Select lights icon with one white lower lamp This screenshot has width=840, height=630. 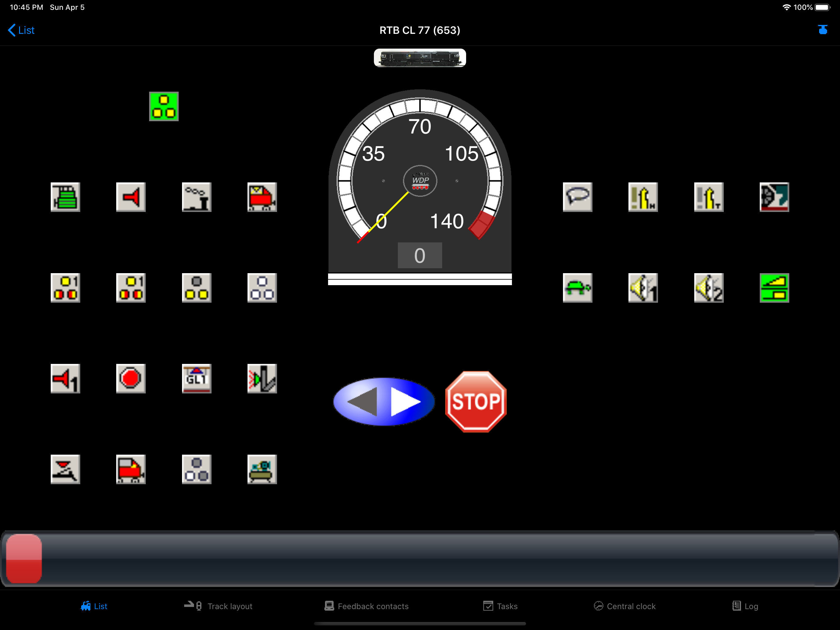point(197,469)
